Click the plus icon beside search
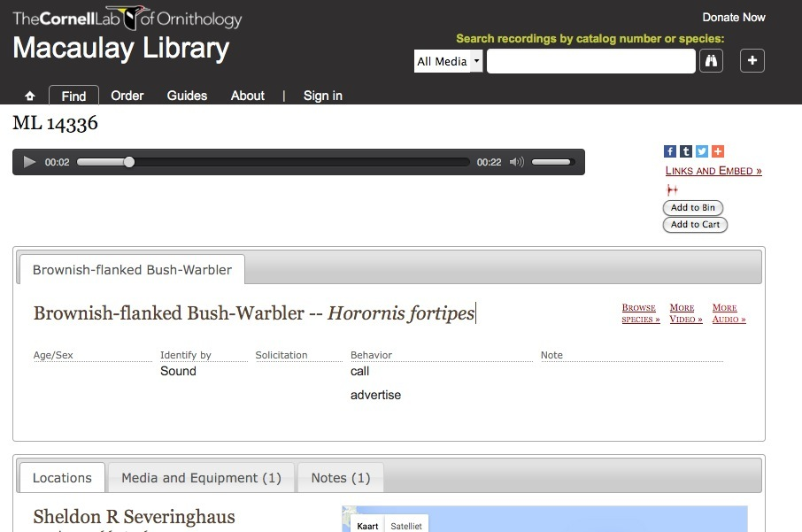This screenshot has height=532, width=802. (x=752, y=61)
